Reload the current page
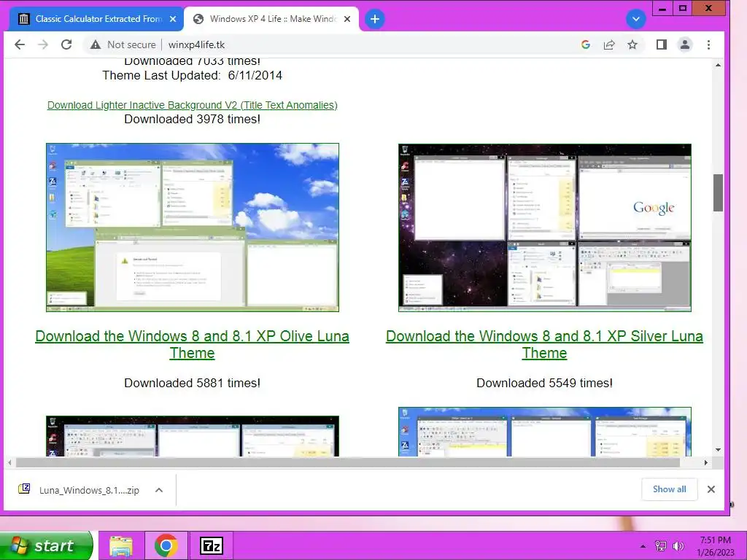 [66, 44]
